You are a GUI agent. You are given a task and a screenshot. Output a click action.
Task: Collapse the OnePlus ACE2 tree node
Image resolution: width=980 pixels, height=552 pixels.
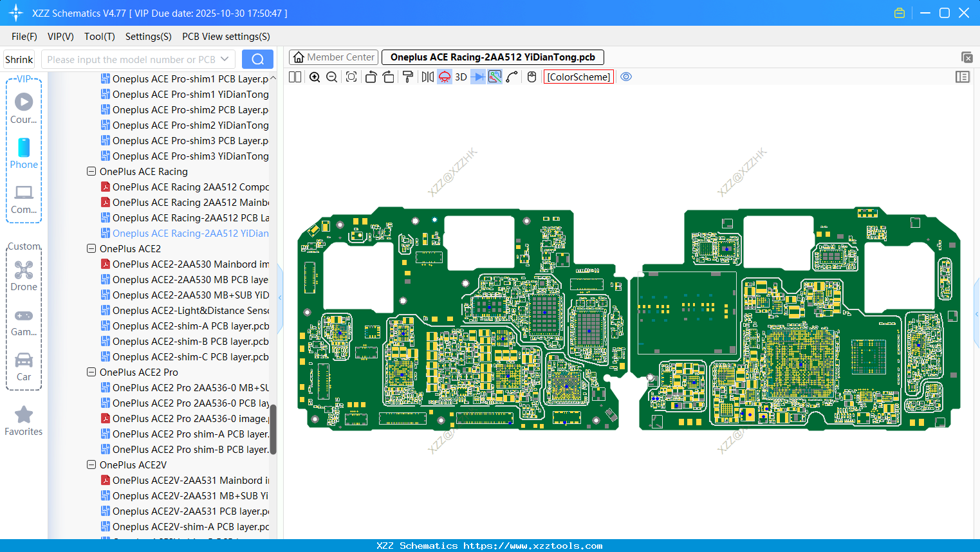91,248
